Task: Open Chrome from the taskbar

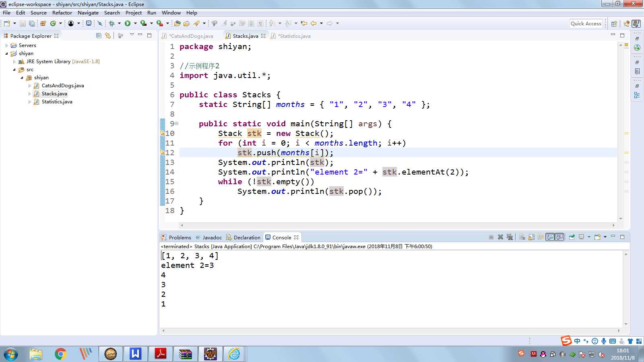Action: [x=61, y=354]
